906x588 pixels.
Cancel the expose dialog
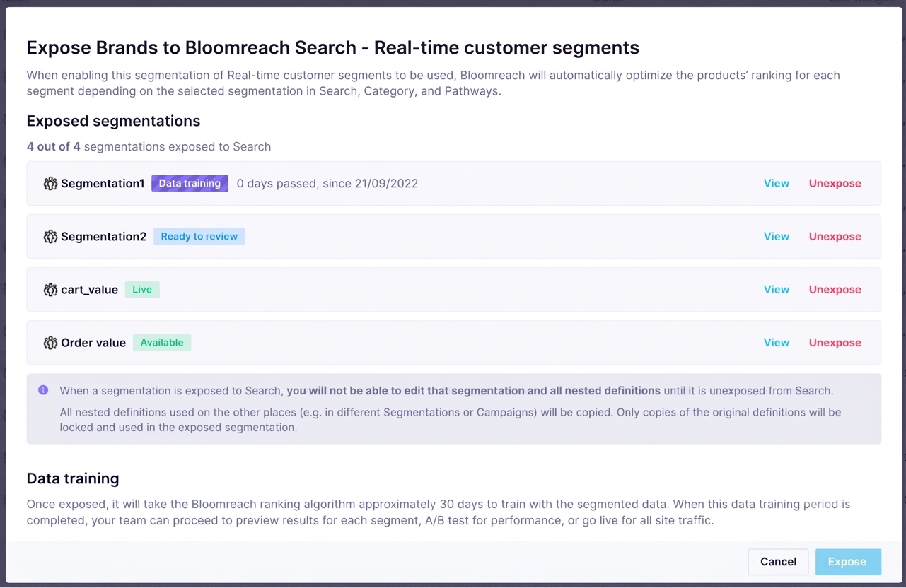coord(778,562)
